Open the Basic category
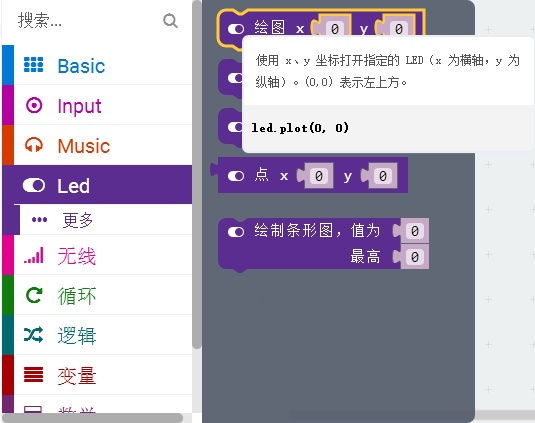The height and width of the screenshot is (423, 535). [97, 65]
